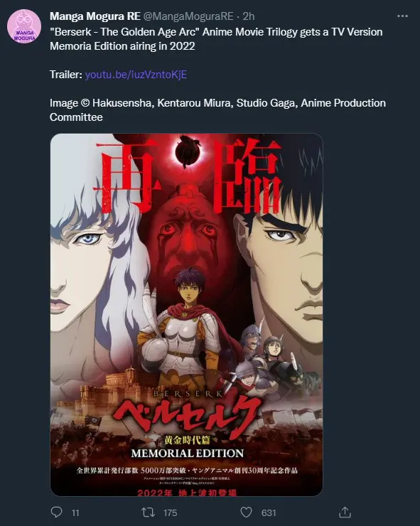Click the display name Manga Mogura RE

95,16
